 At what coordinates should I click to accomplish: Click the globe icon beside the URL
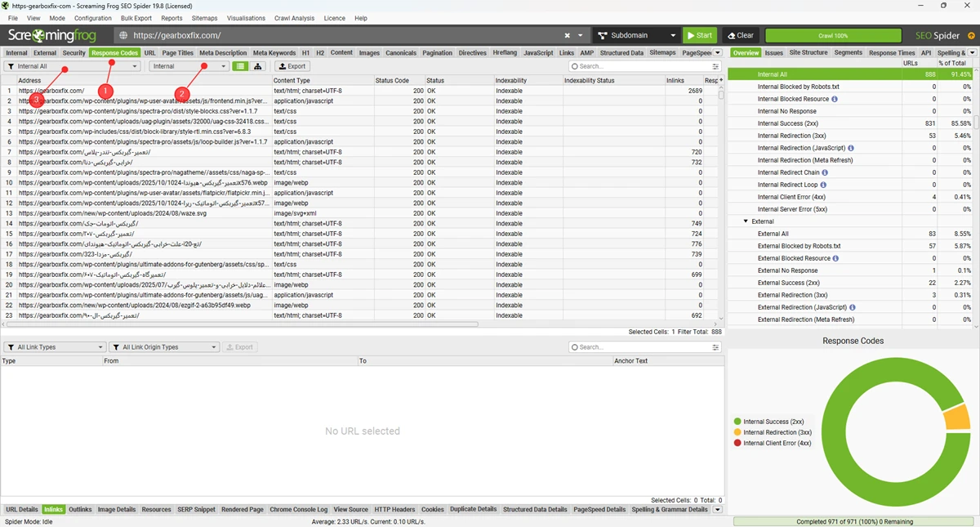tap(123, 36)
